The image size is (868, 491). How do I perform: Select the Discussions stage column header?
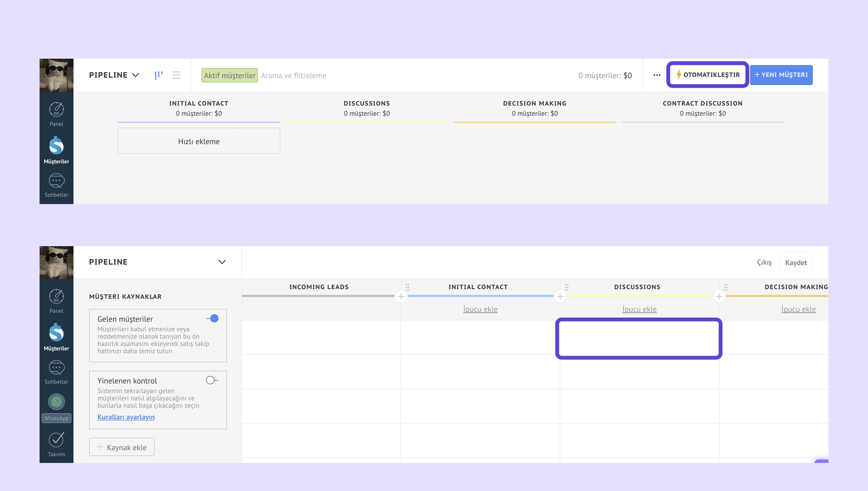366,104
